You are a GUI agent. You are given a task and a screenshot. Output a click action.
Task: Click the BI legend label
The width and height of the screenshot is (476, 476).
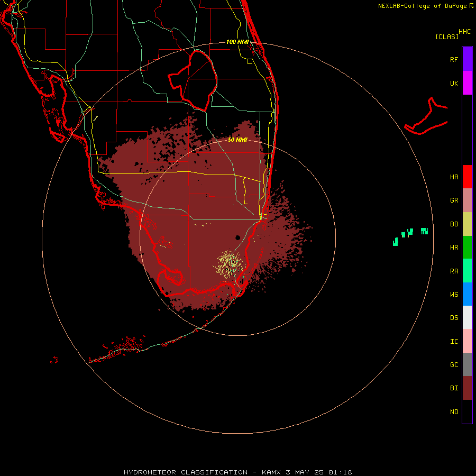[454, 388]
